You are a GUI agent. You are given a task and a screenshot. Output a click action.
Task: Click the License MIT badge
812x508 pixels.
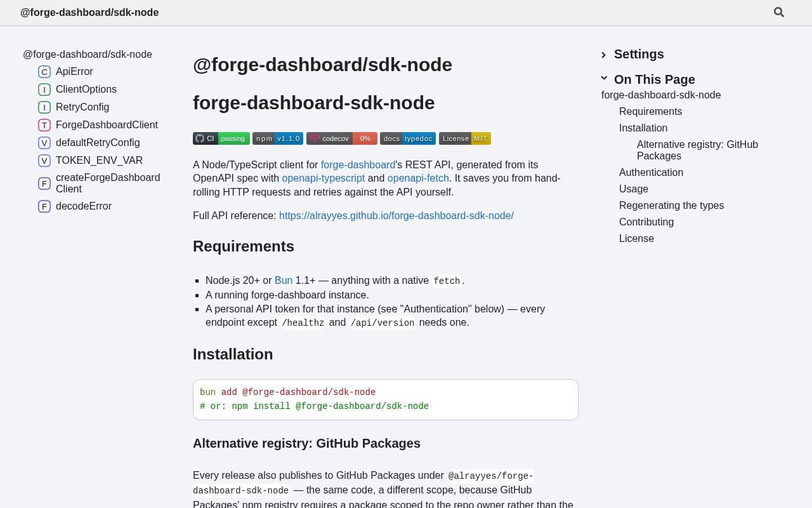tap(465, 138)
